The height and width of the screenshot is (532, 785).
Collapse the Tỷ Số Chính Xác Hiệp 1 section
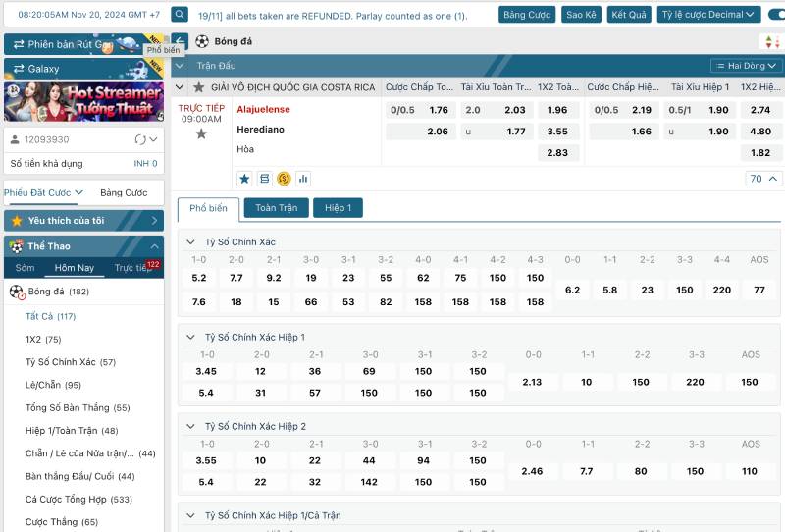[190, 337]
